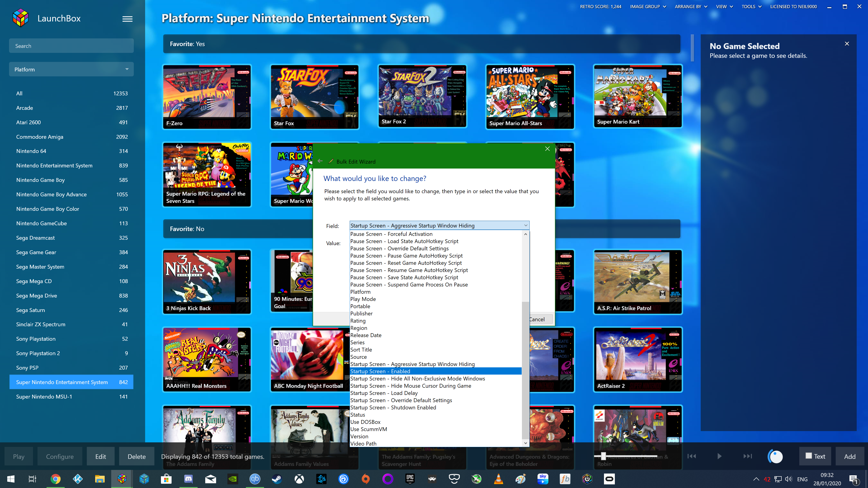
Task: Open the LaunchBox hamburger menu
Action: click(x=127, y=19)
